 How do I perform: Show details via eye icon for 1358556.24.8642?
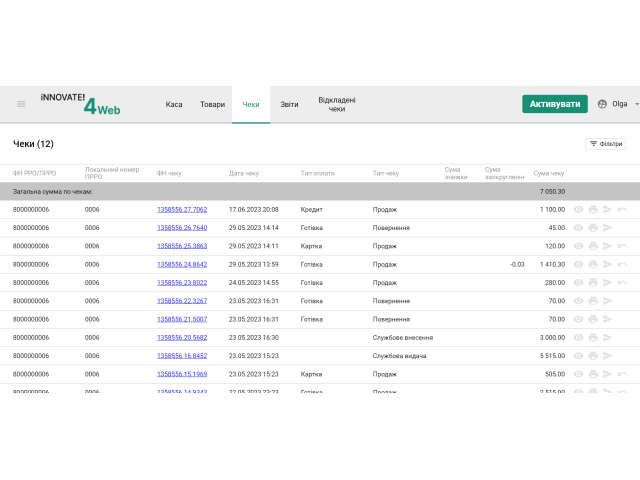[578, 264]
